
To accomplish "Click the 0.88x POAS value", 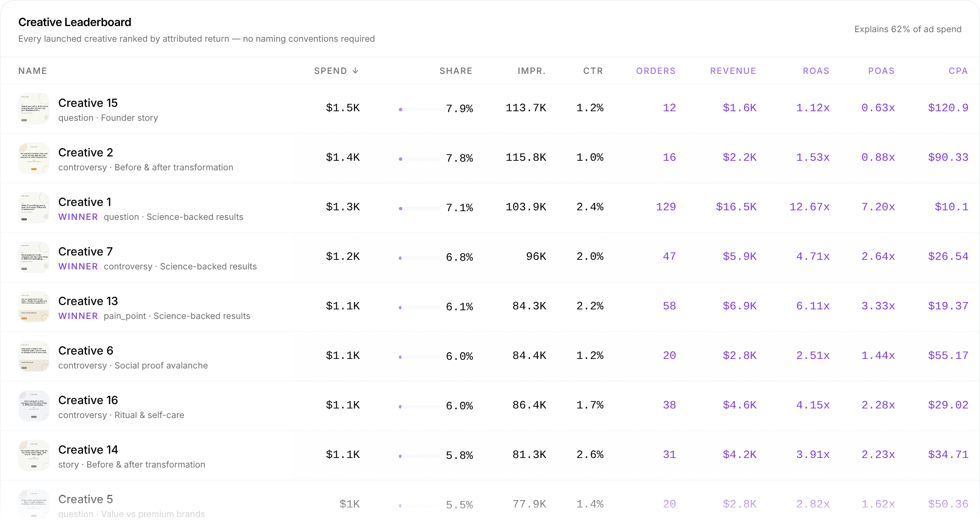I will pos(878,157).
